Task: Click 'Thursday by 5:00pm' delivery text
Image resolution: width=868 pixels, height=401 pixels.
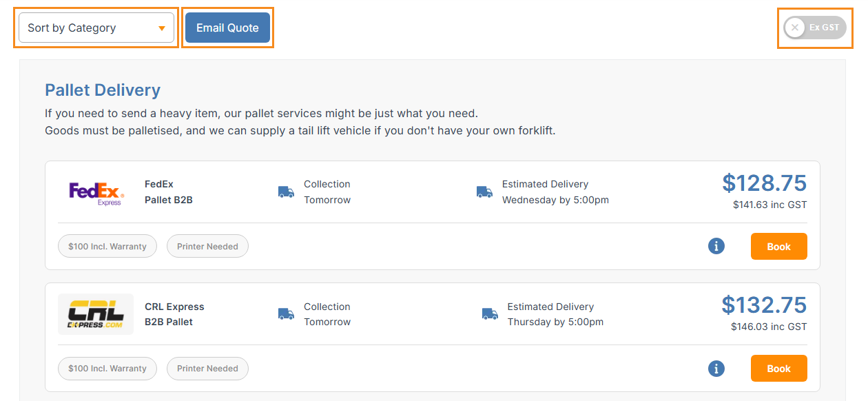Action: [x=555, y=322]
